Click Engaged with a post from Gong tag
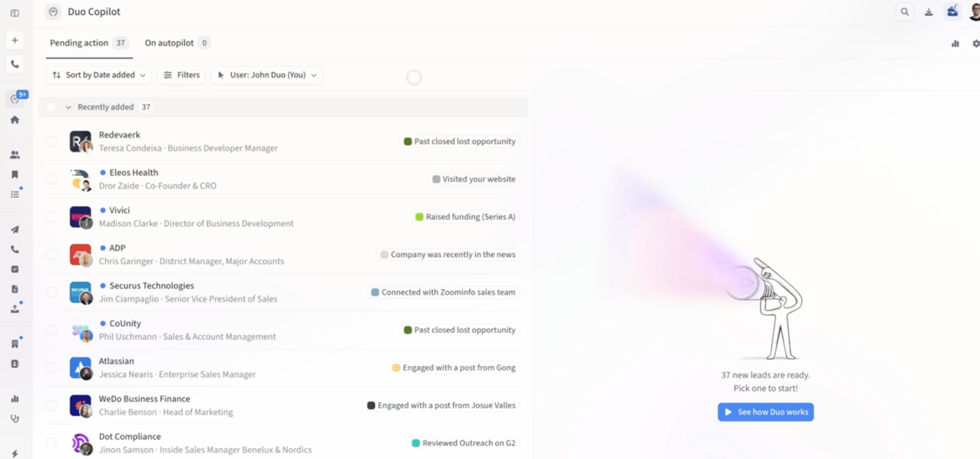Image resolution: width=980 pixels, height=459 pixels. (454, 368)
